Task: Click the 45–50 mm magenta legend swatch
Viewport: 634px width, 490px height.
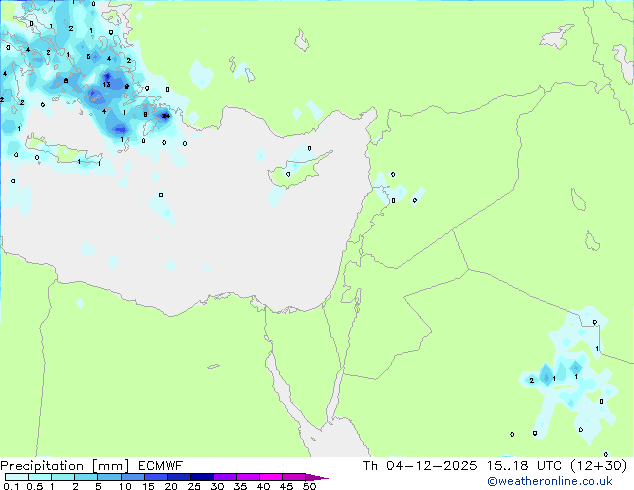Action: point(294,477)
